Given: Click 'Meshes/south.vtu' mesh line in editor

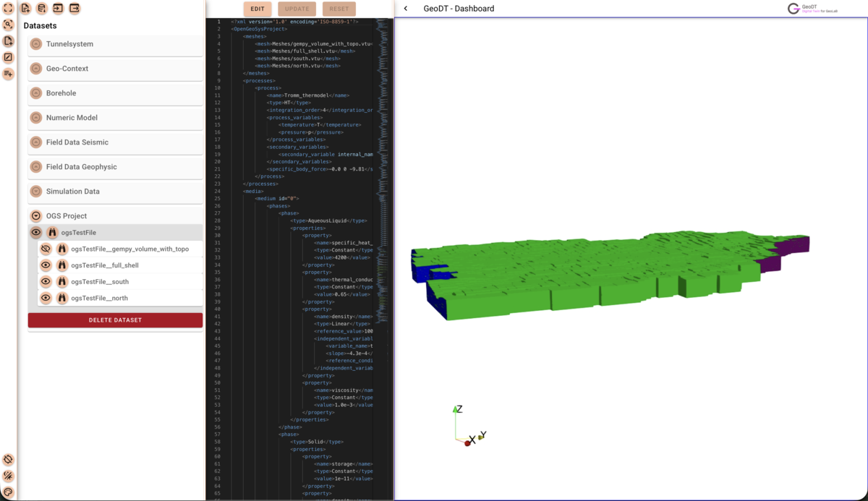Looking at the screenshot, I should [297, 59].
